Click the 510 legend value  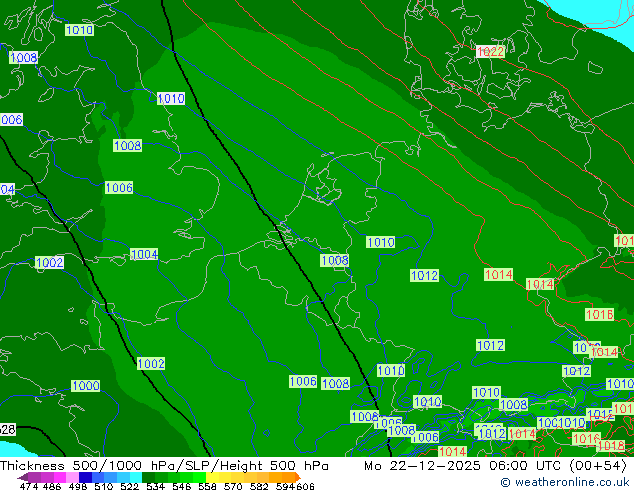[x=104, y=486]
